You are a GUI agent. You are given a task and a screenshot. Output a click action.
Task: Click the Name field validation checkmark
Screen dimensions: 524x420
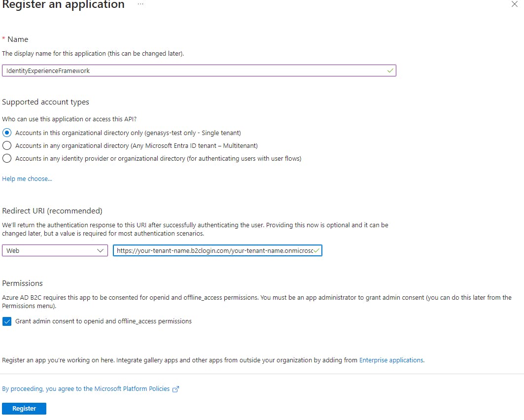[390, 70]
